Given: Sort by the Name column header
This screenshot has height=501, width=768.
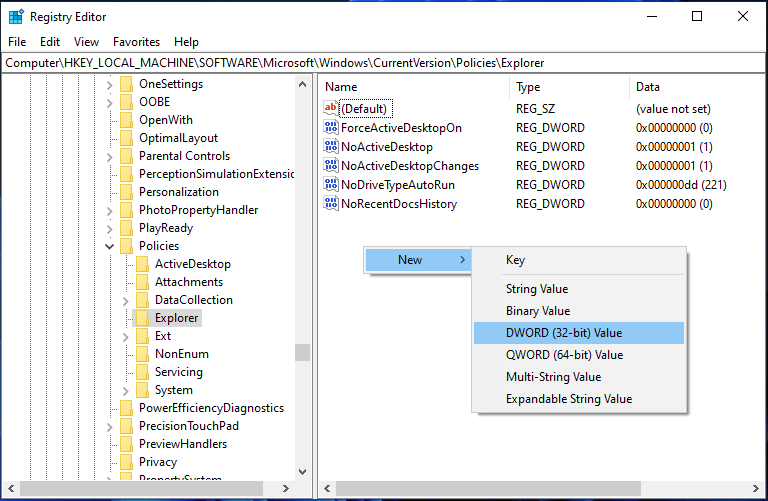Looking at the screenshot, I should click(415, 87).
